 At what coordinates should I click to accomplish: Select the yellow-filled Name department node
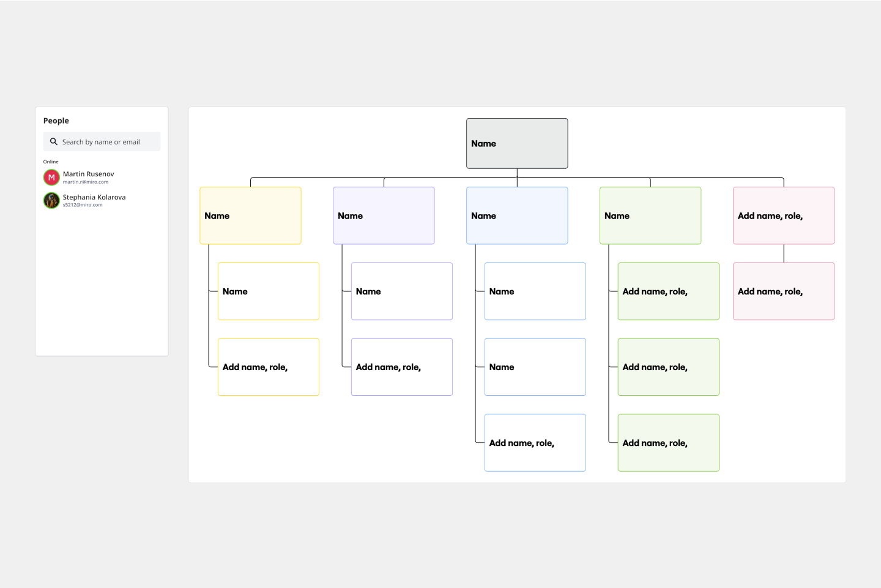point(250,215)
